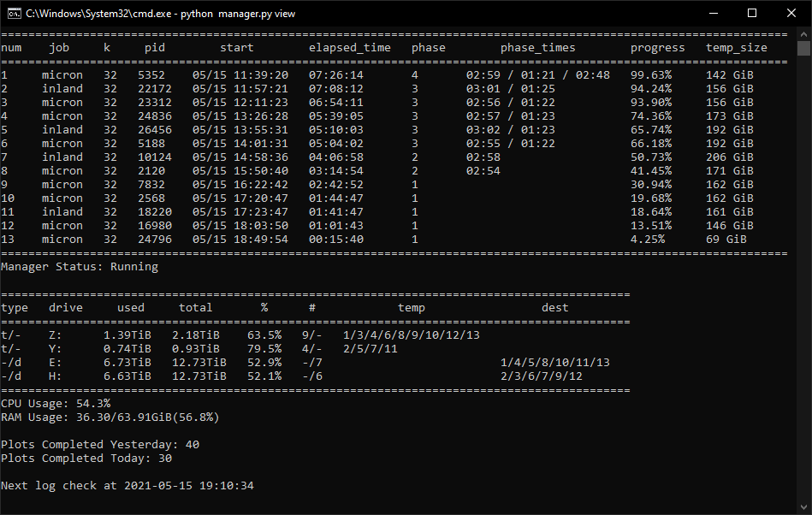Click the window title text 'python manager.py view'
The height and width of the screenshot is (515, 812).
pos(238,14)
